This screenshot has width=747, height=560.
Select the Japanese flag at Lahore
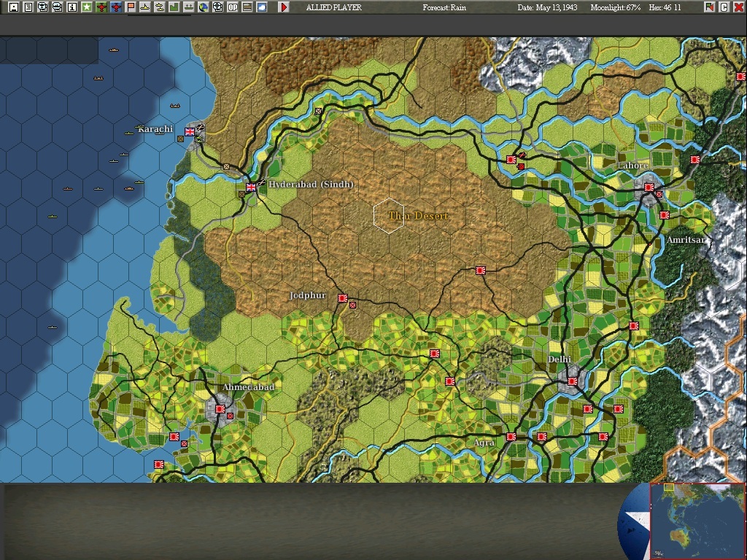(649, 187)
